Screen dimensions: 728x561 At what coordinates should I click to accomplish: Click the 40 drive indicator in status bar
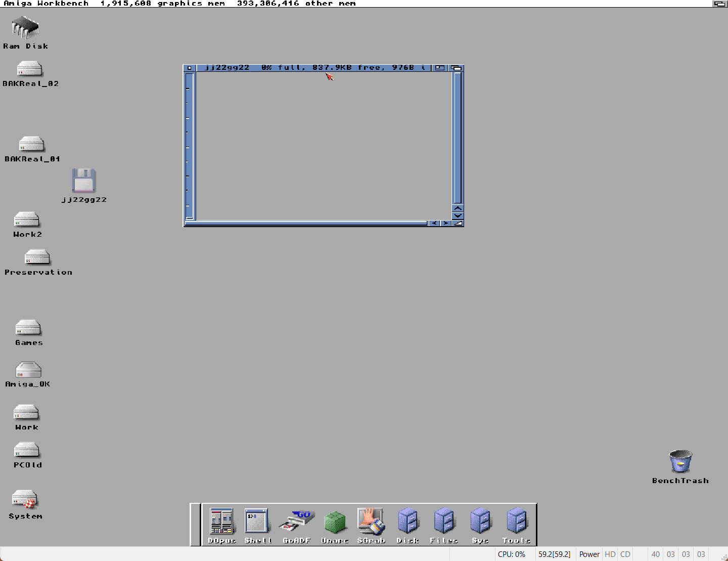(656, 554)
